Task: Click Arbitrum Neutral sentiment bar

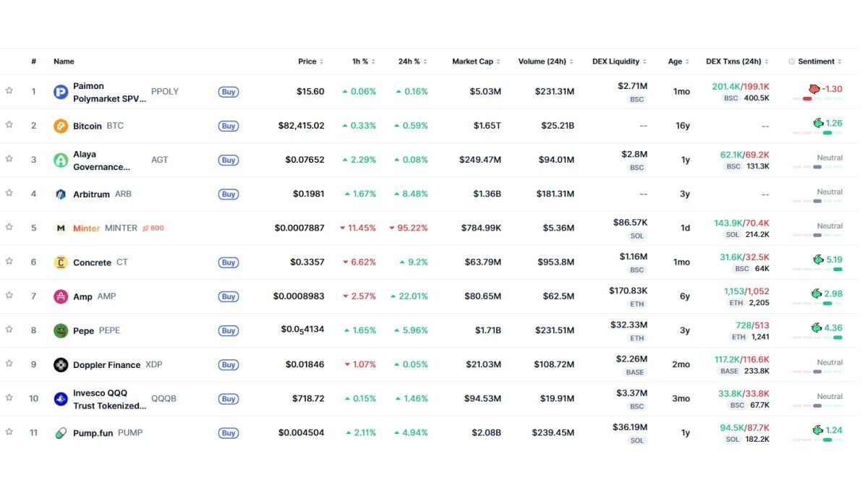Action: tap(817, 201)
